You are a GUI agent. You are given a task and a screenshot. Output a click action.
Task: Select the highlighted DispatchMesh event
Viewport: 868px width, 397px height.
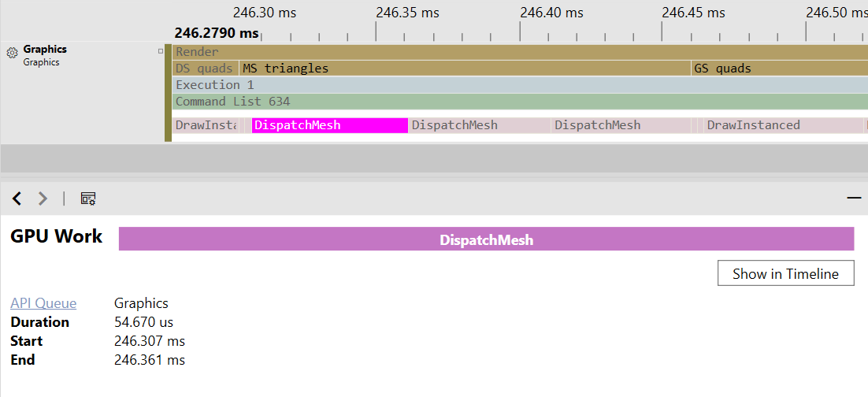pyautogui.click(x=329, y=125)
